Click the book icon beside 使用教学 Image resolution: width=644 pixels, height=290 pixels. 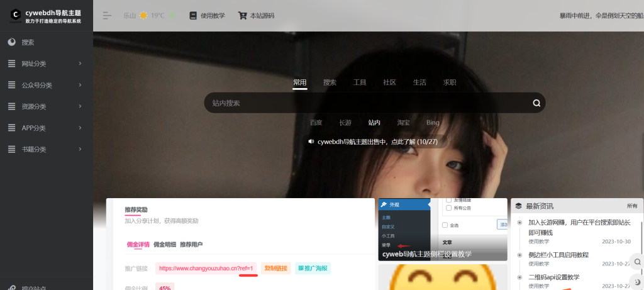(193, 16)
